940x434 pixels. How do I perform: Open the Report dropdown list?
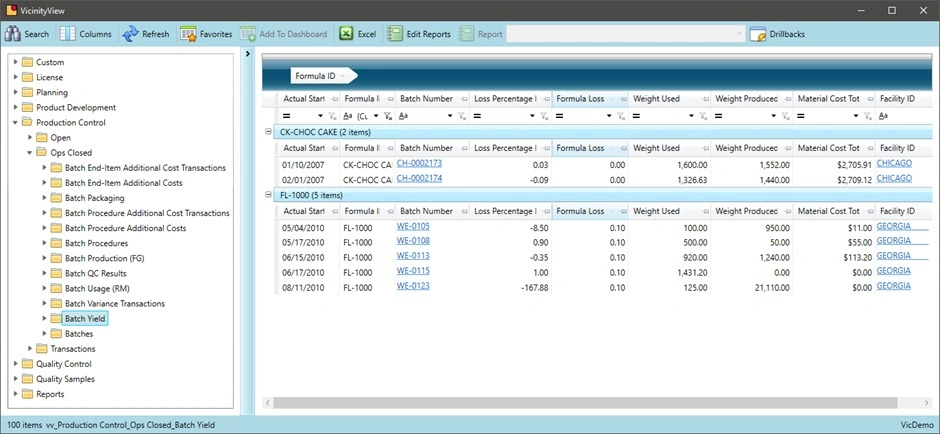[x=740, y=34]
